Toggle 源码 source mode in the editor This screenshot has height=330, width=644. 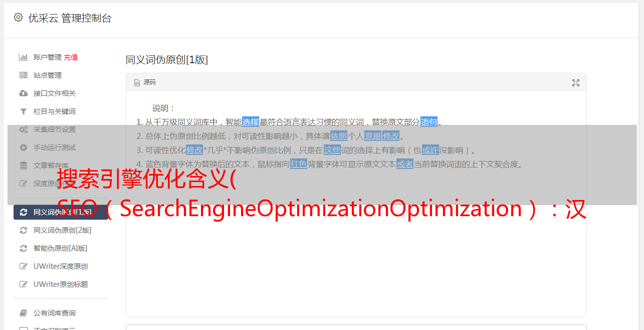click(145, 82)
